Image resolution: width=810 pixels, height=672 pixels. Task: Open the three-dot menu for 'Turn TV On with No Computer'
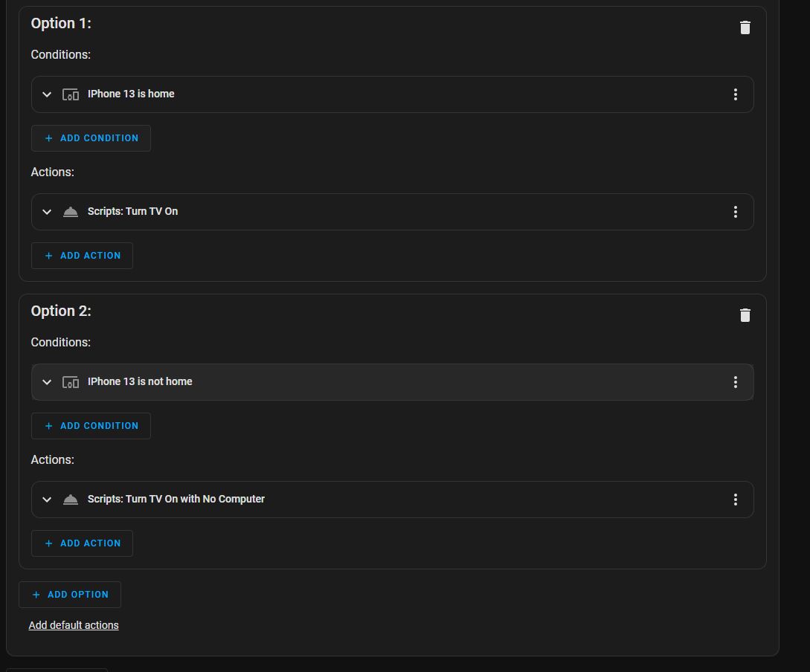tap(735, 500)
